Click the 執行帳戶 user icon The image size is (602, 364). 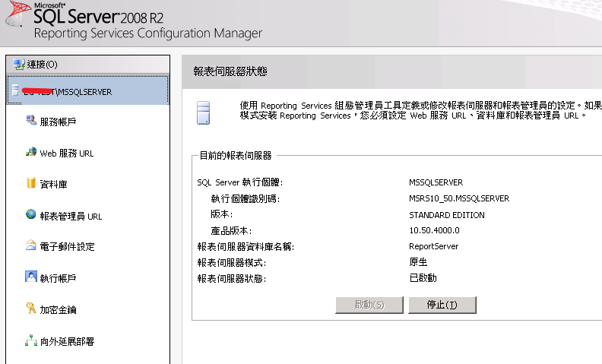[30, 277]
